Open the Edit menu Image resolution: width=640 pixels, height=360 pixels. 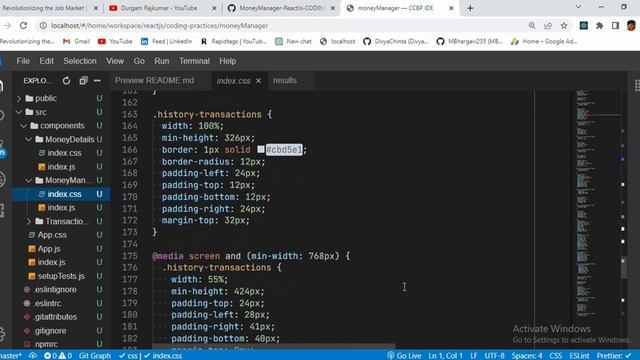tap(47, 61)
